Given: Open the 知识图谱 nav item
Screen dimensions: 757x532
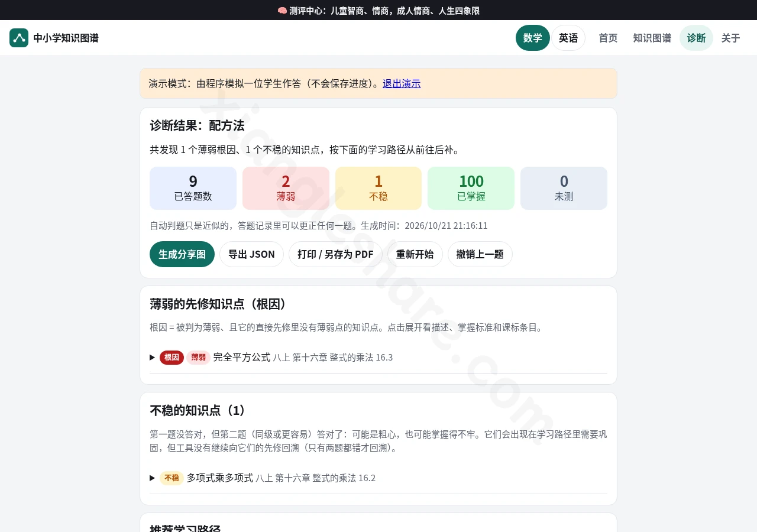Looking at the screenshot, I should click(x=652, y=38).
